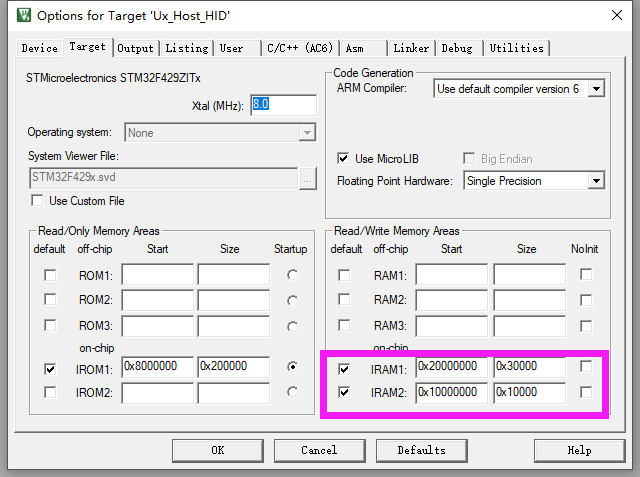640x477 pixels.
Task: Click the Cancel button
Action: click(x=319, y=450)
